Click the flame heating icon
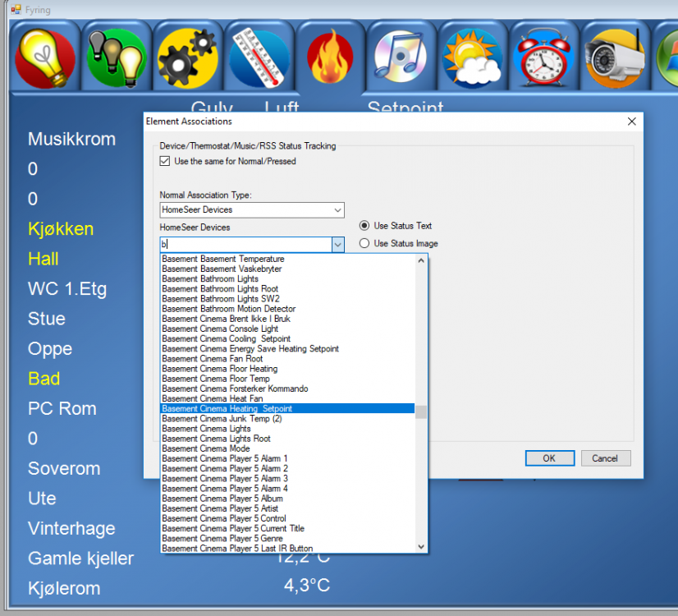678x616 pixels. click(330, 57)
